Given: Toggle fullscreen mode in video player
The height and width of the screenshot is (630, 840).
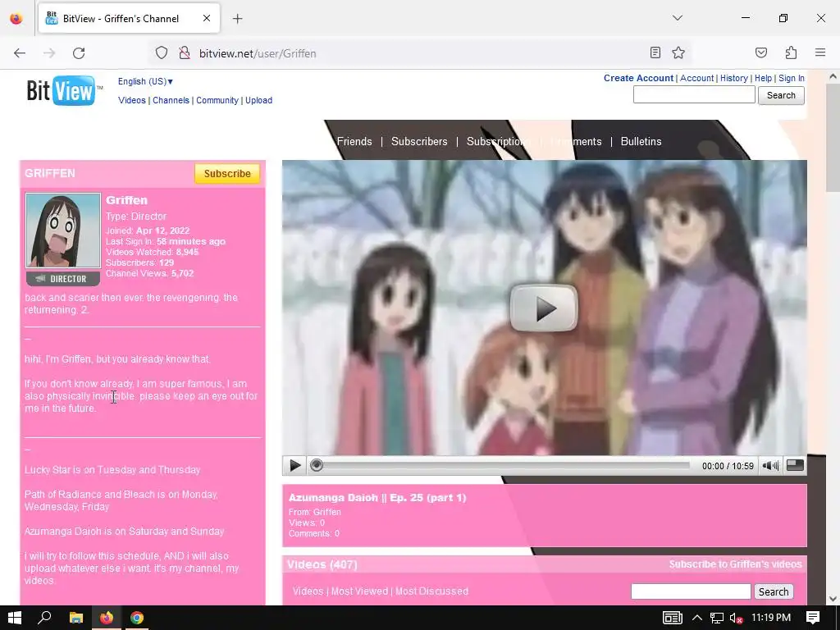Looking at the screenshot, I should point(795,466).
